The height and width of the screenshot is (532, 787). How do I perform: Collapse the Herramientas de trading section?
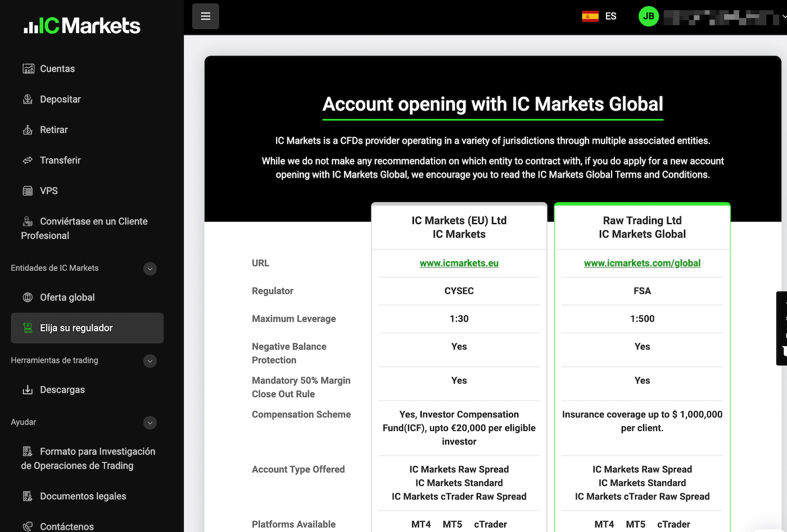point(150,361)
